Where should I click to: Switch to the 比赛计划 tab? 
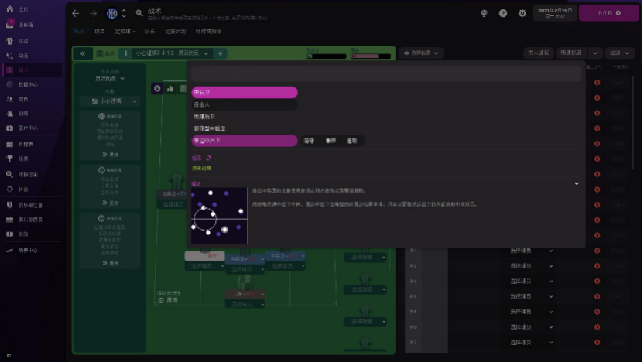pyautogui.click(x=176, y=31)
